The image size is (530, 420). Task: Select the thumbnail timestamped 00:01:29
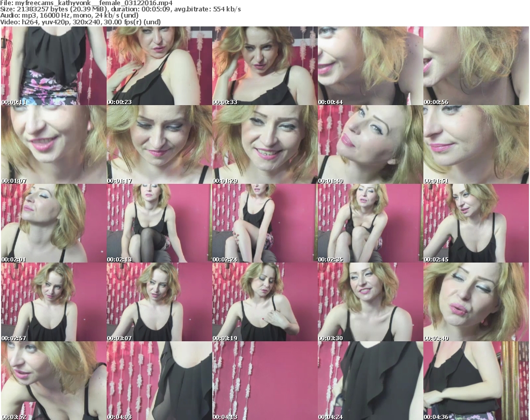(264, 144)
